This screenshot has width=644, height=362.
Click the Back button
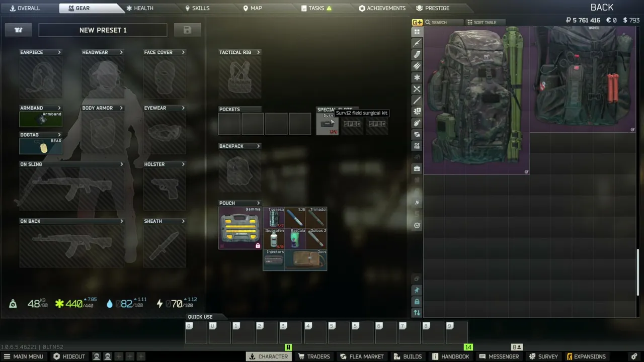[x=602, y=8]
